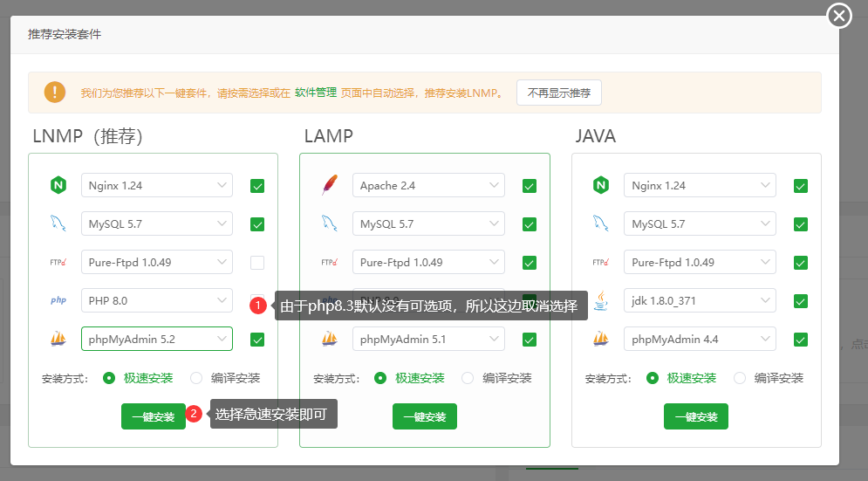Click 一键安装 button under JAVA

click(696, 416)
